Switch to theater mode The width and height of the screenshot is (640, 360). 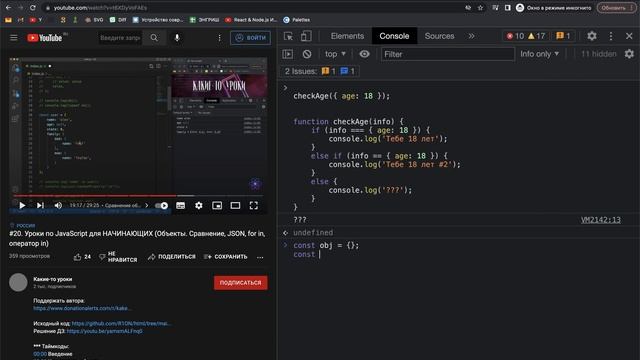235,205
